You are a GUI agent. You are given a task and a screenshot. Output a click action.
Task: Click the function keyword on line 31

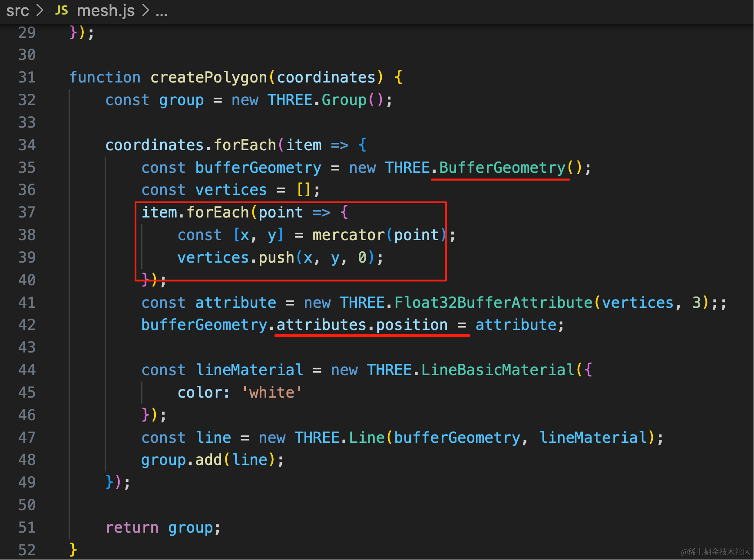[x=105, y=77]
